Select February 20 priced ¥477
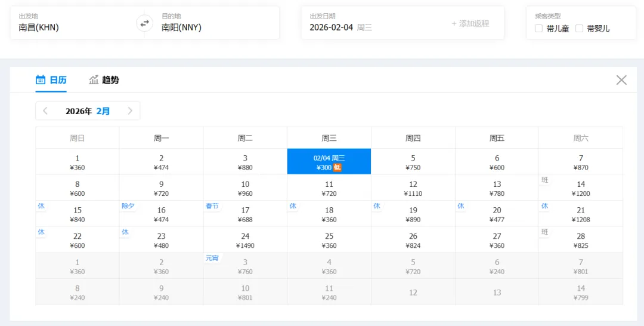The width and height of the screenshot is (644, 326). click(497, 214)
